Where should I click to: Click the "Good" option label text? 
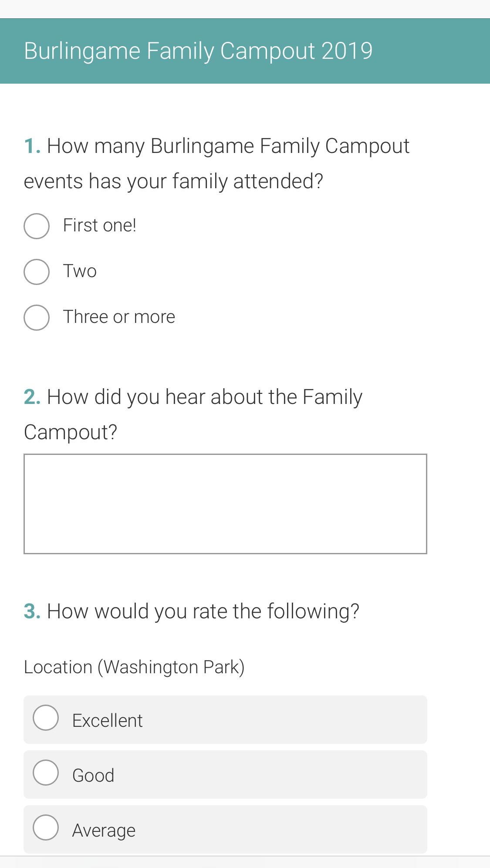click(x=93, y=776)
